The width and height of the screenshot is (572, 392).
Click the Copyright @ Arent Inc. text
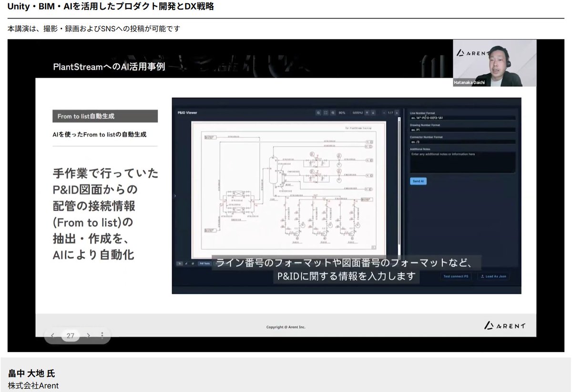coord(286,327)
